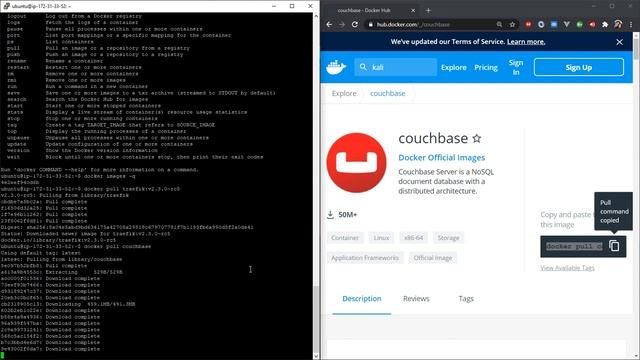Viewport: 640px width, 360px height.
Task: Click the Sign Up button
Action: (579, 67)
